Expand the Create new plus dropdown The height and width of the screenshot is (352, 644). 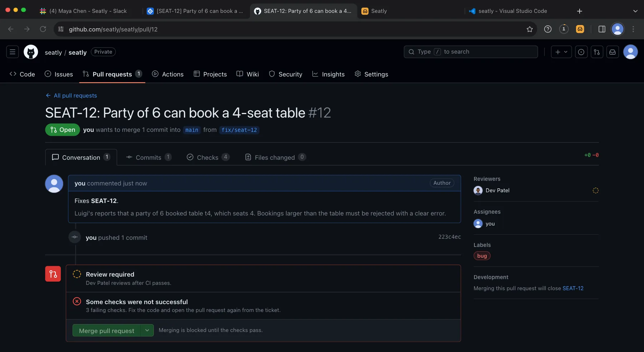coord(561,52)
